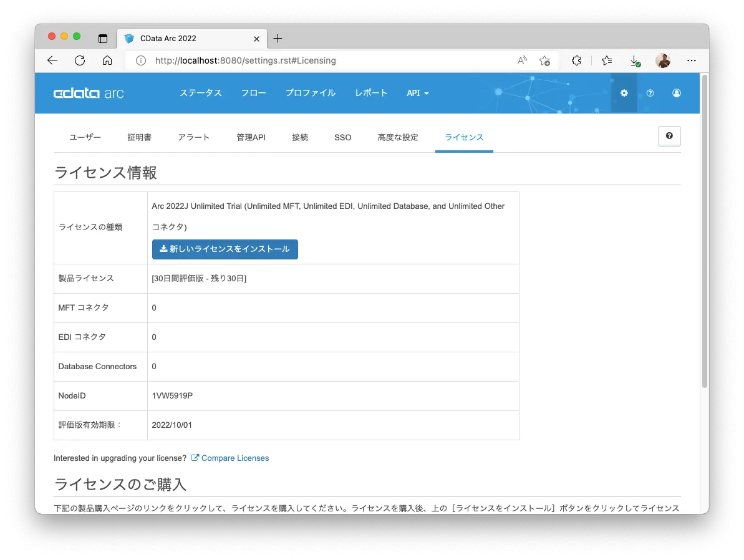Viewport: 744px width, 560px height.
Task: Reload the page with refresh icon
Action: click(80, 60)
